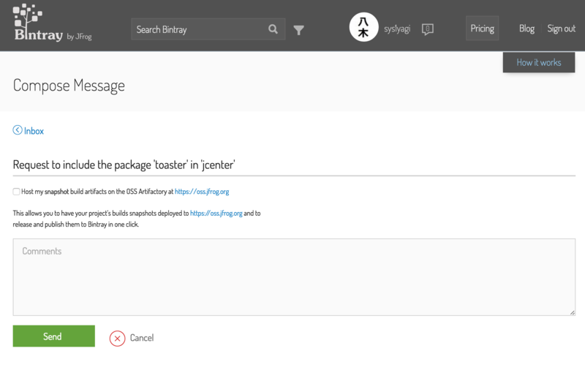Open oss.jfrog.org link beside the checkbox
The height and width of the screenshot is (392, 585).
(202, 192)
